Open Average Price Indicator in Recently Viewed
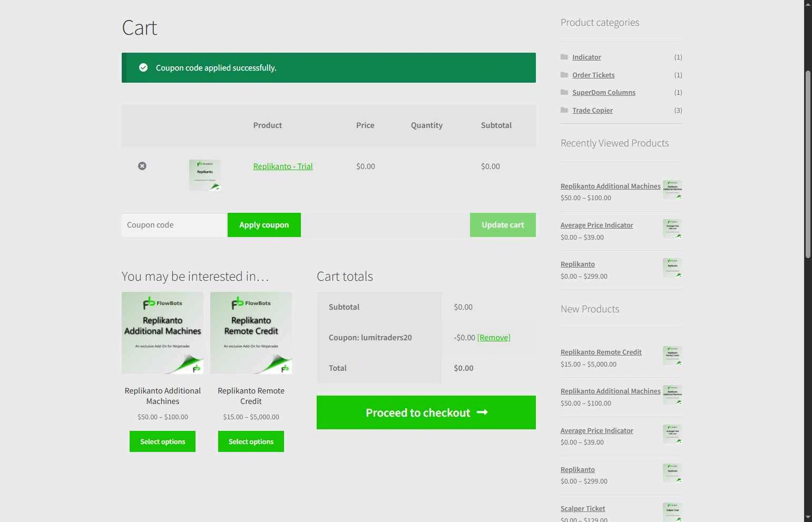Screen dimensions: 812x522 pyautogui.click(x=596, y=225)
